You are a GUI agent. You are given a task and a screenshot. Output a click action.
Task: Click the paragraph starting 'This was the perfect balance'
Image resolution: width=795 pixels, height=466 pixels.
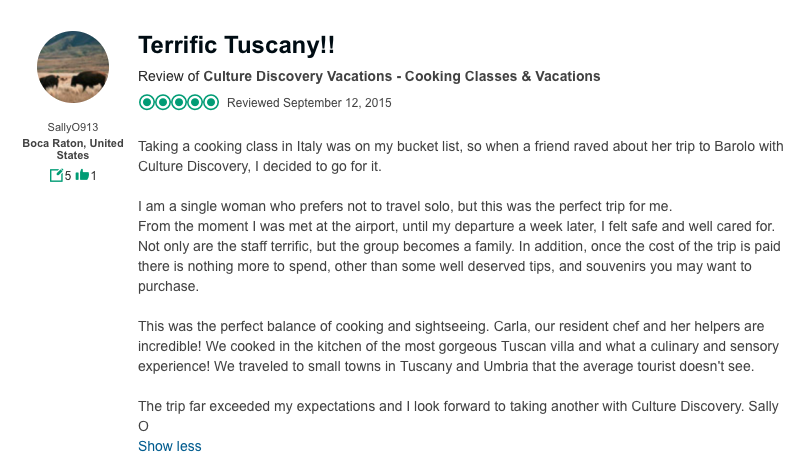click(x=451, y=346)
